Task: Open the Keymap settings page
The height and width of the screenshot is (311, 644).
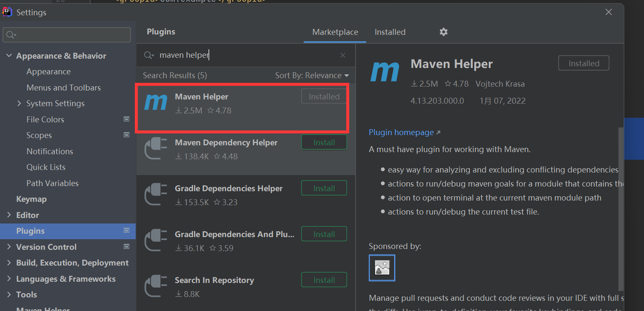Action: pyautogui.click(x=31, y=199)
